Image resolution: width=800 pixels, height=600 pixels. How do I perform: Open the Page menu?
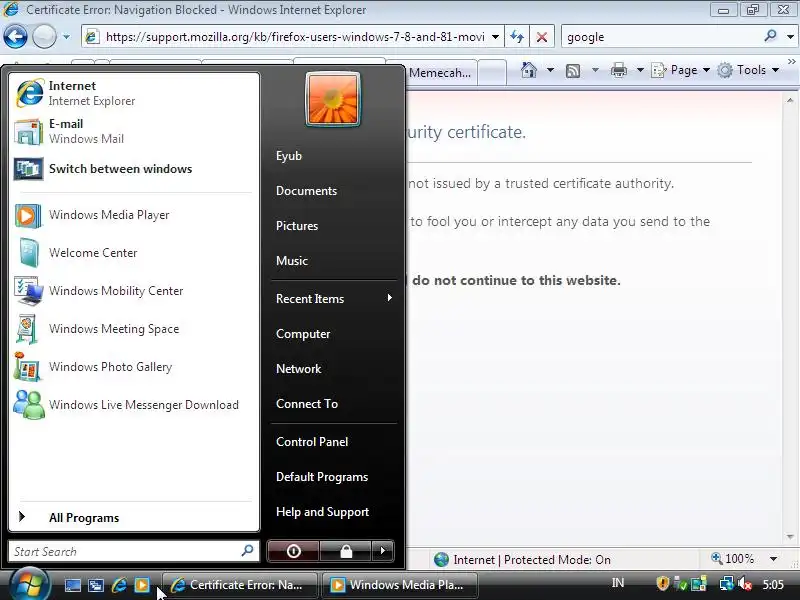[x=681, y=70]
